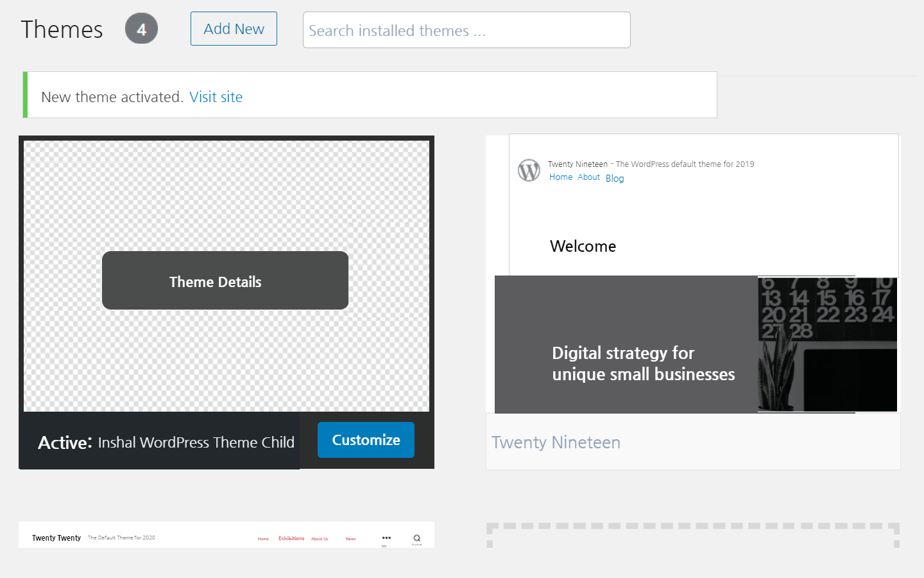Customize the active Inshal child theme
The width and height of the screenshot is (924, 578).
pos(366,440)
